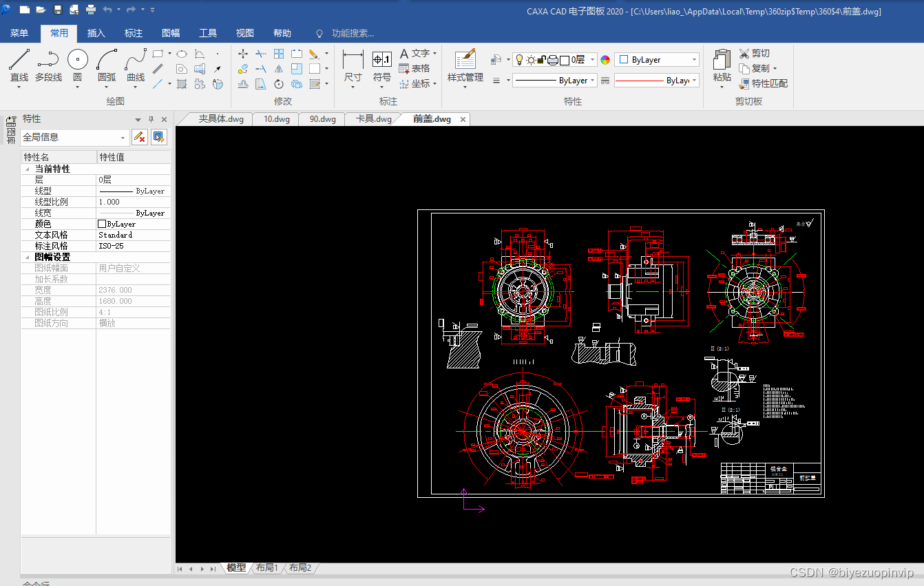This screenshot has width=924, height=586.
Task: Click the move tool in the 修改 group
Action: coord(243,54)
